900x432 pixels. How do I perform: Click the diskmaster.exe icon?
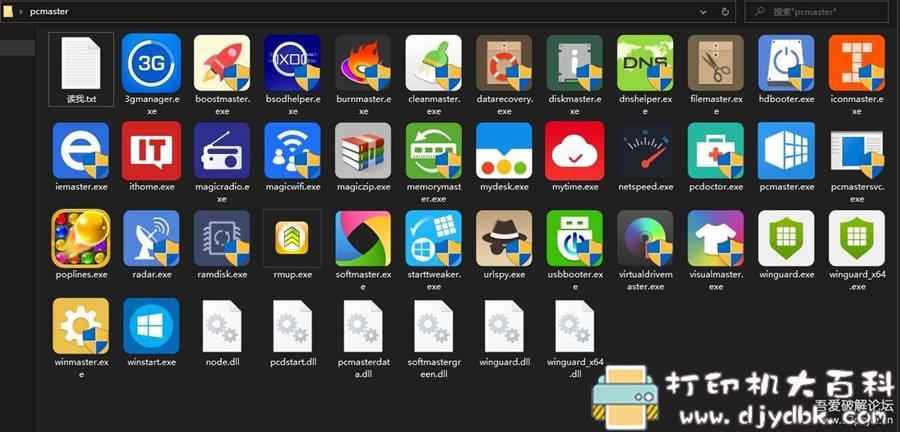(x=575, y=63)
